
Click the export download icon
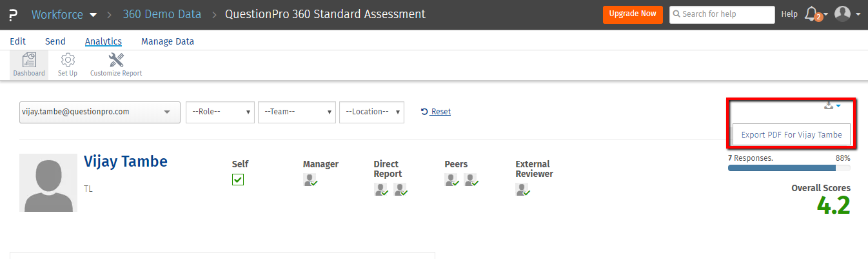pyautogui.click(x=829, y=106)
